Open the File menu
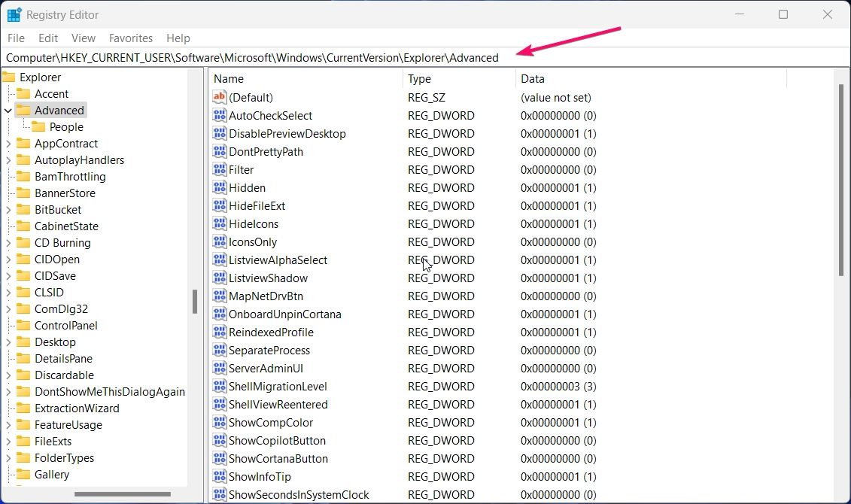 16,38
